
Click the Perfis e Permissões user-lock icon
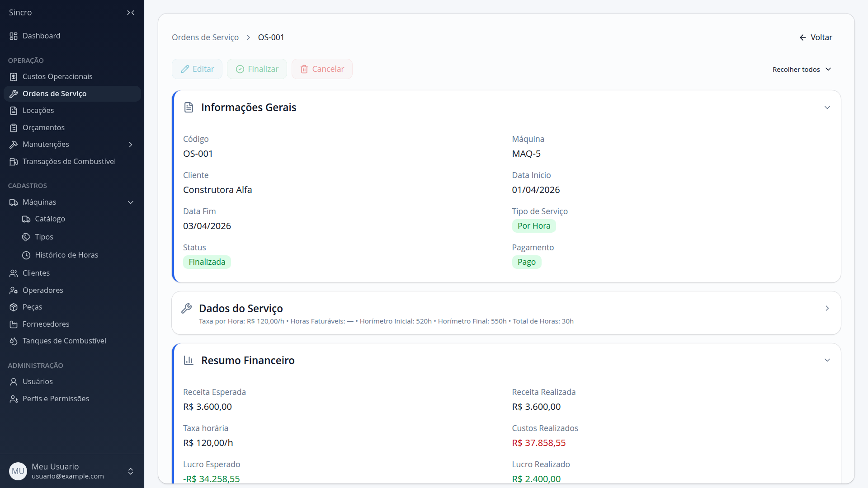coord(14,399)
